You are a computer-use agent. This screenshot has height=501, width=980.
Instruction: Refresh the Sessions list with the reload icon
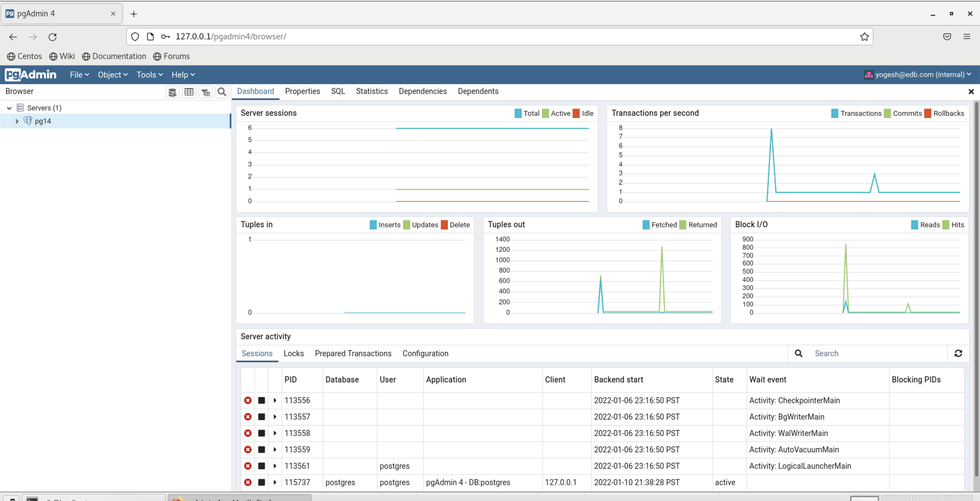pyautogui.click(x=958, y=353)
